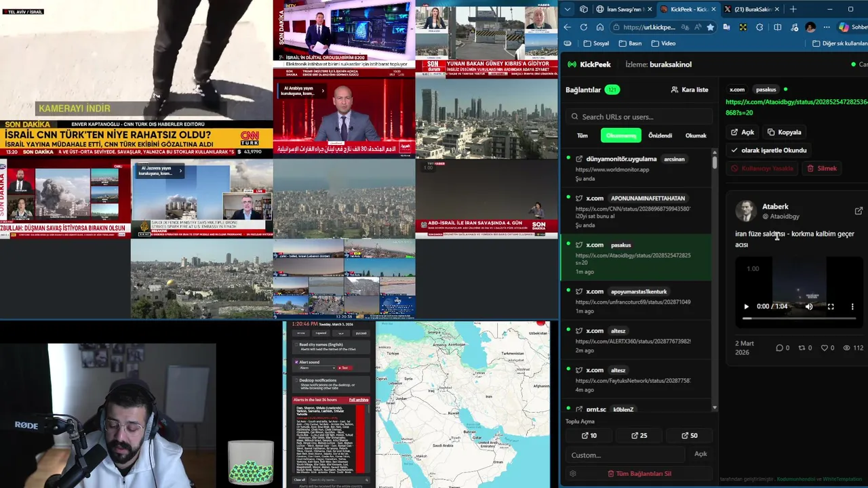The image size is (868, 488).
Task: Open the three-dot browser settings menu
Action: point(827,27)
